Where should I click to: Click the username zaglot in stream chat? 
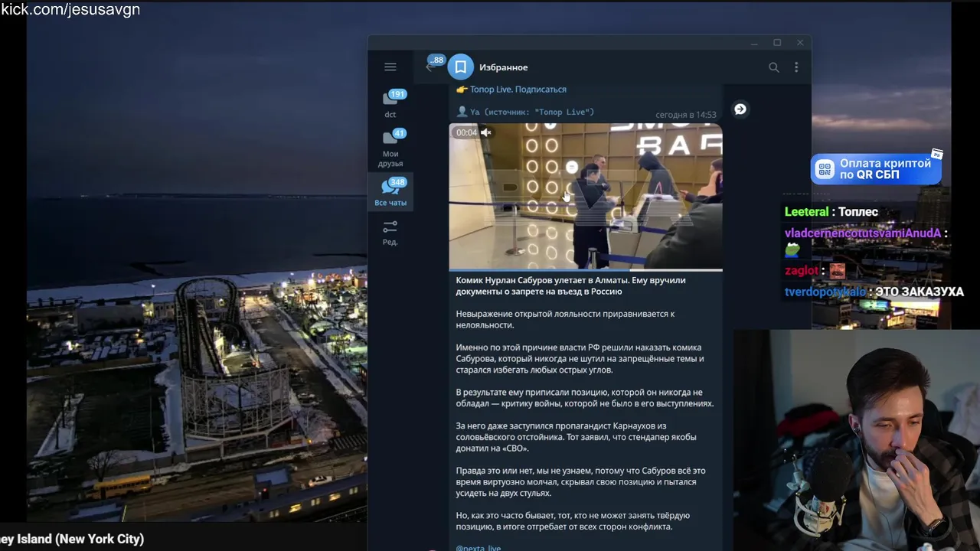coord(801,270)
